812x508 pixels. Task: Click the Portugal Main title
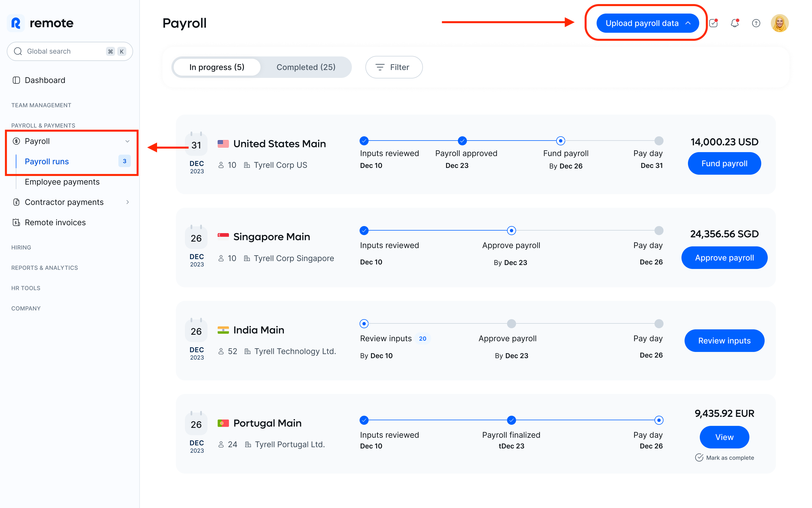267,423
